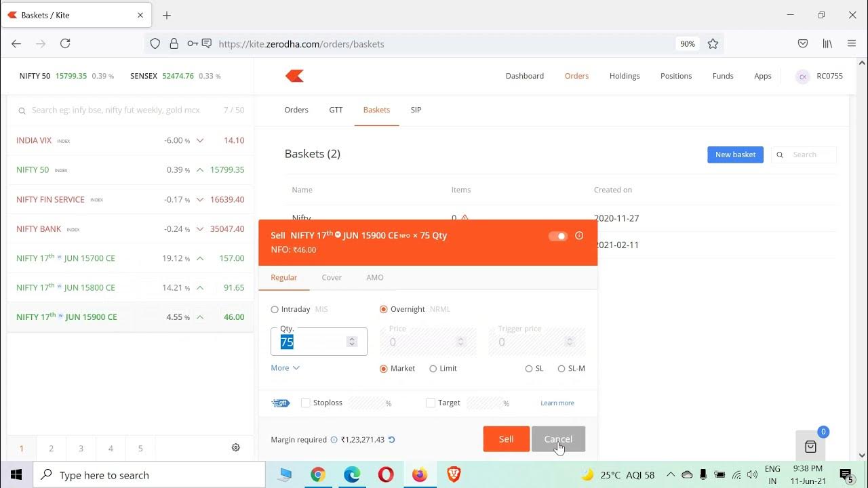
Task: Click the INDIA VIX down chevron
Action: 200,141
